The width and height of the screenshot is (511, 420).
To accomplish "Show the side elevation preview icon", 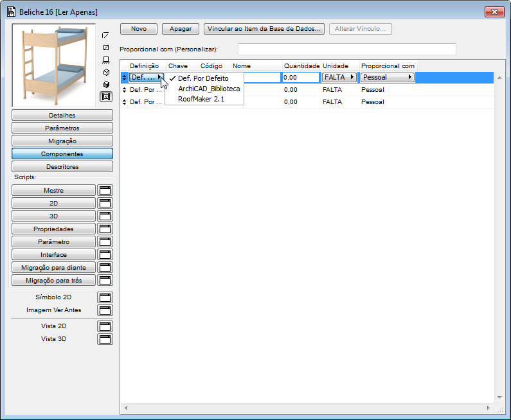I will click(106, 60).
